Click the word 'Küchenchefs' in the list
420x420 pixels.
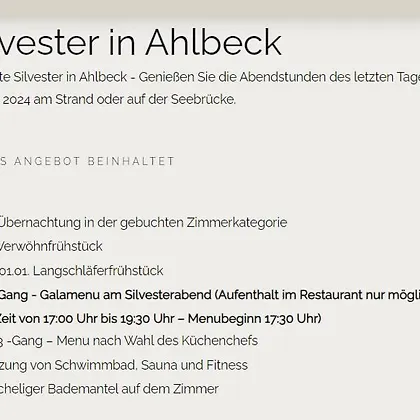[x=220, y=341]
